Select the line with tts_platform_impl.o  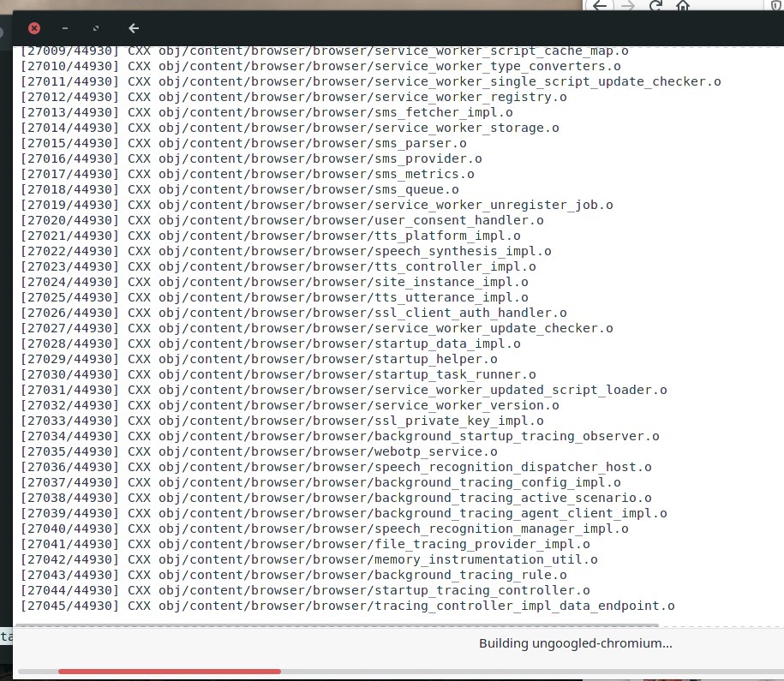tap(271, 236)
